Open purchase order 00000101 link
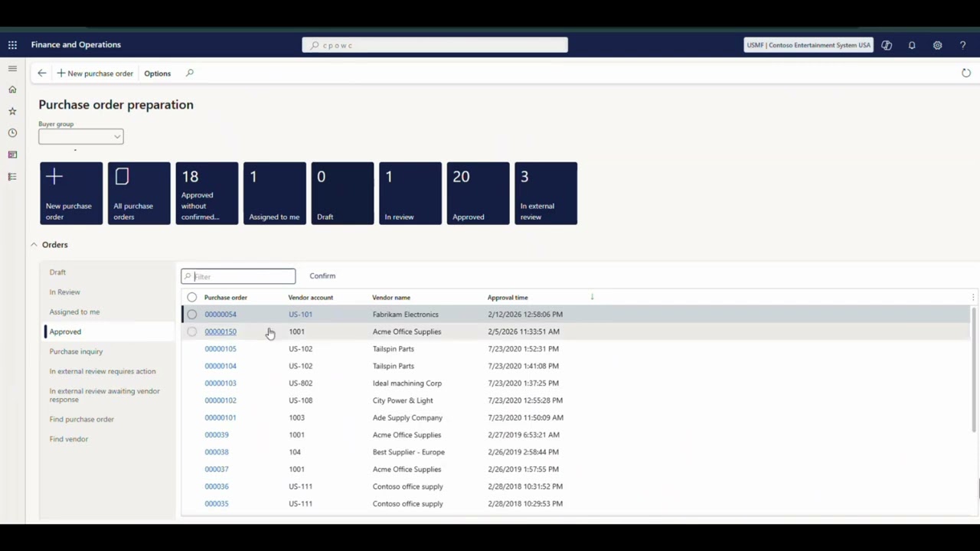The image size is (980, 551). [x=220, y=418]
